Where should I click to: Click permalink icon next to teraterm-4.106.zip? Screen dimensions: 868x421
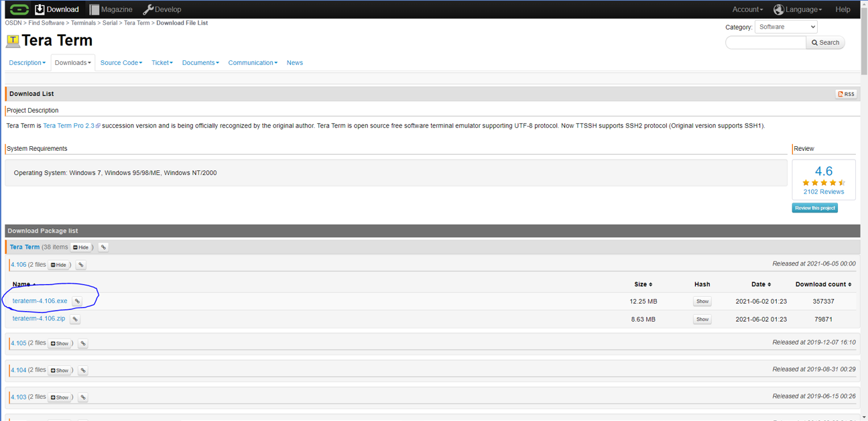[75, 319]
